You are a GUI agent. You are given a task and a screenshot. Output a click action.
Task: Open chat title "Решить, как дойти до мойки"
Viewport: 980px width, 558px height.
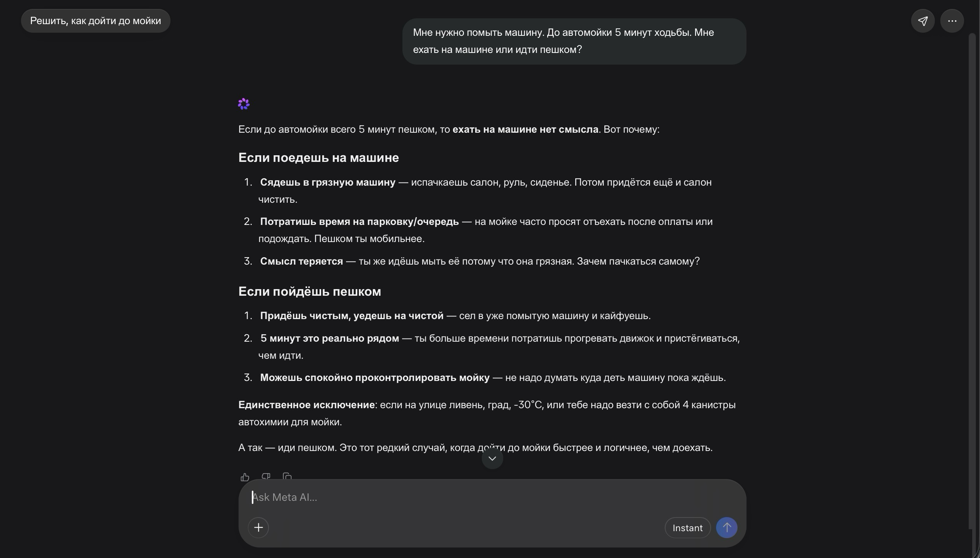click(x=96, y=21)
